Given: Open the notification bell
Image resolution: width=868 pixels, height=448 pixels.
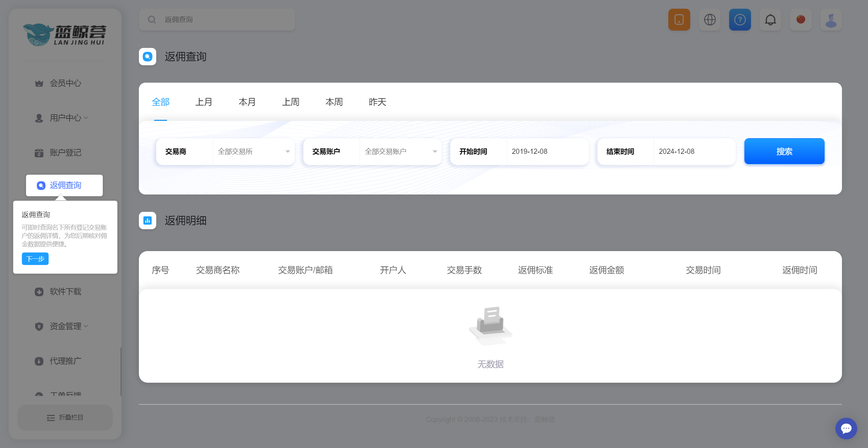Looking at the screenshot, I should [x=770, y=20].
